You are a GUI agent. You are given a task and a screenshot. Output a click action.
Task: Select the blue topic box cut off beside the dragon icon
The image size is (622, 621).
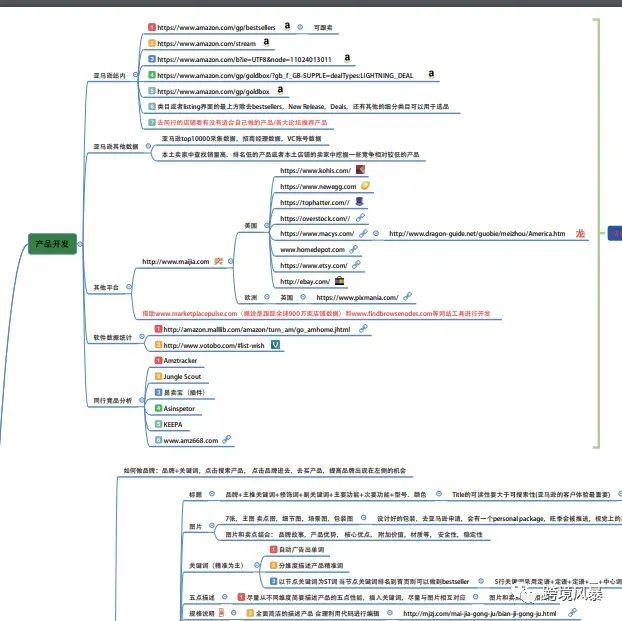pos(615,233)
